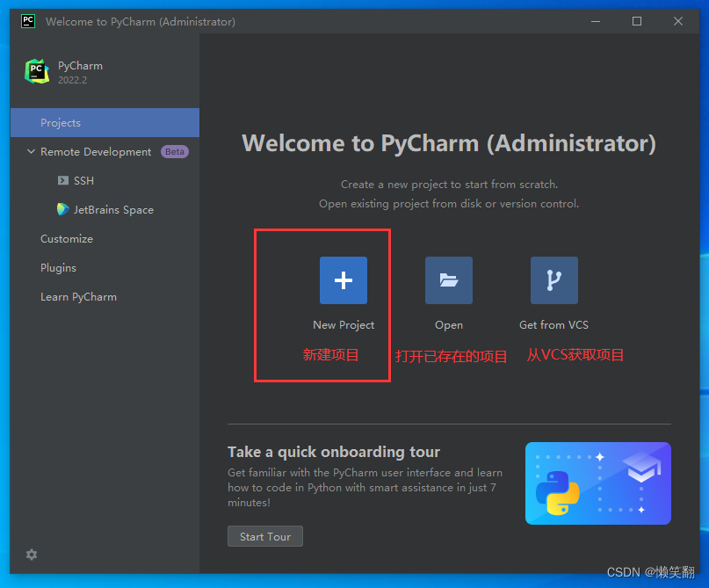
Task: Click the New Project plus icon
Action: click(343, 280)
